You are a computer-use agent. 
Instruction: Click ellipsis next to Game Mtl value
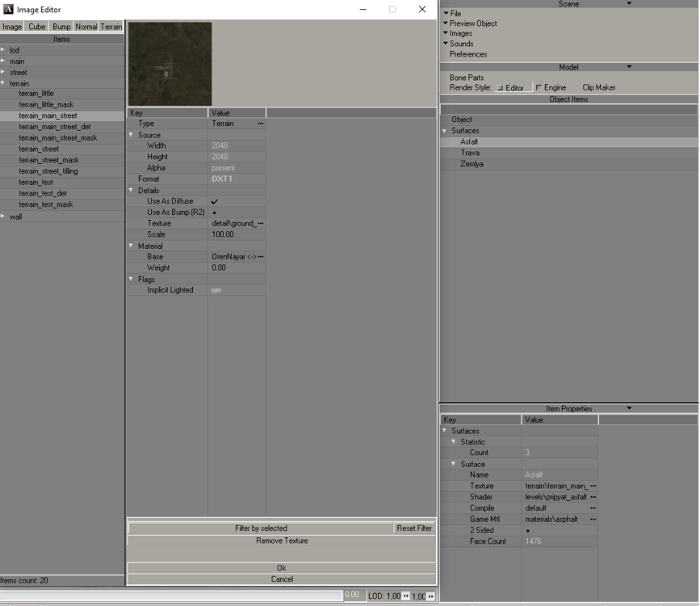(x=593, y=520)
